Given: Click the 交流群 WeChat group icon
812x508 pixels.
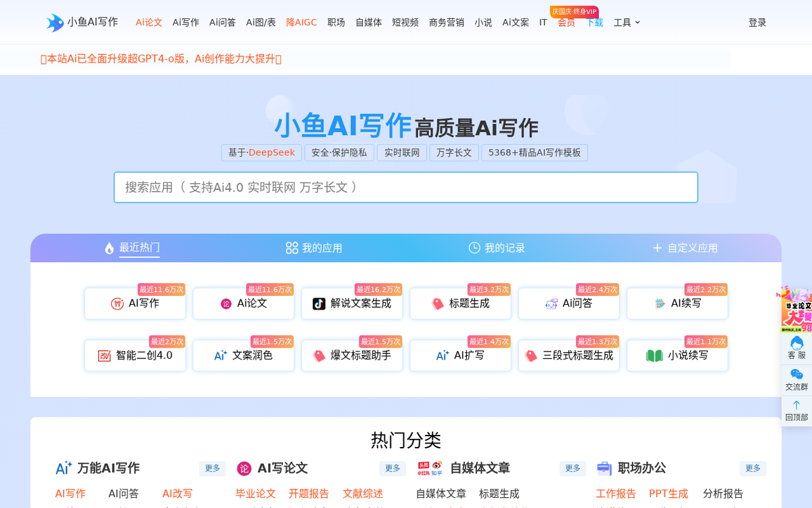Looking at the screenshot, I should (796, 375).
